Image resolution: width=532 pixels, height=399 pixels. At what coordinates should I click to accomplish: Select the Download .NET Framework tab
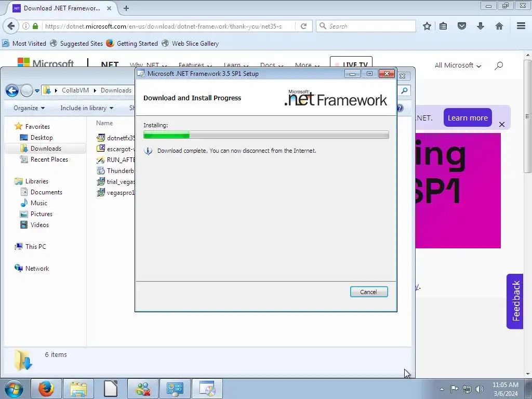pyautogui.click(x=62, y=8)
